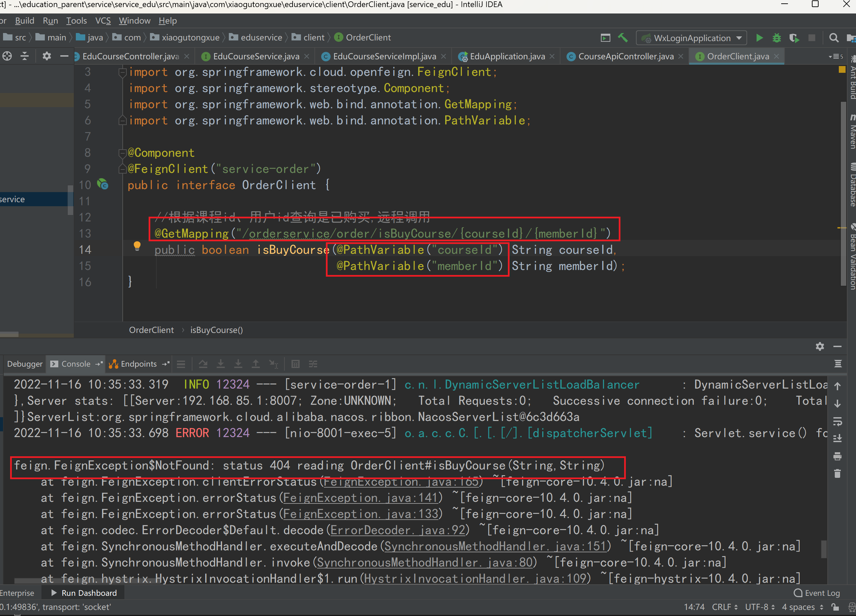The height and width of the screenshot is (616, 856).
Task: Locate file in project tree crosshair icon
Action: 7,56
